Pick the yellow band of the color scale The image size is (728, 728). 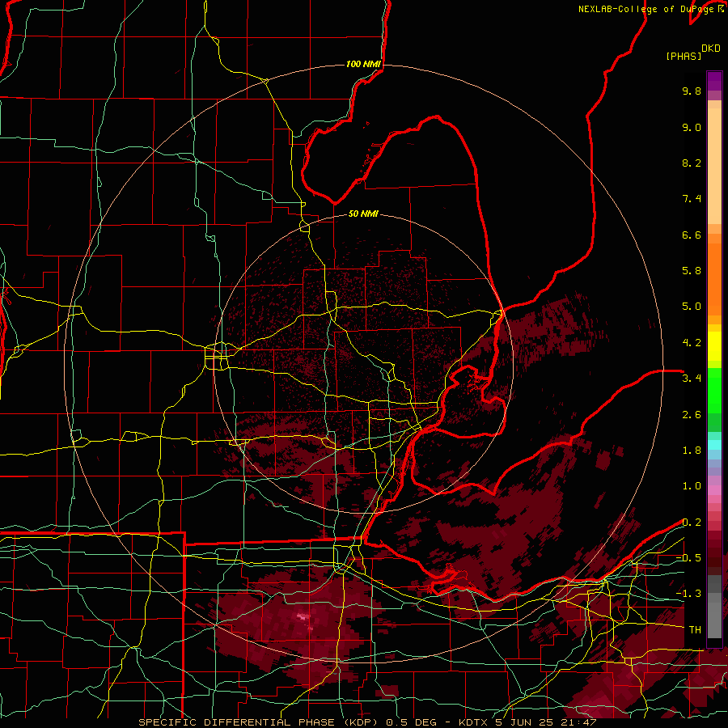click(x=714, y=346)
